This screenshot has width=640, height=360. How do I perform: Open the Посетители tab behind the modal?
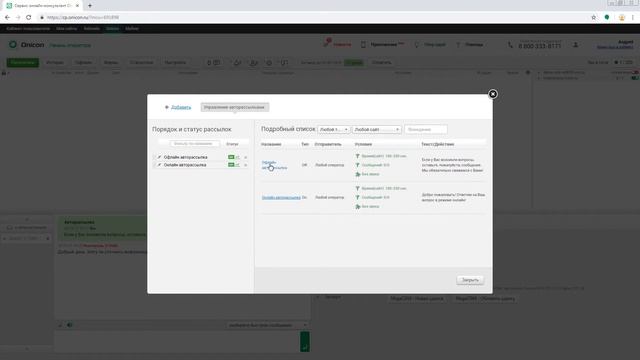click(x=22, y=62)
